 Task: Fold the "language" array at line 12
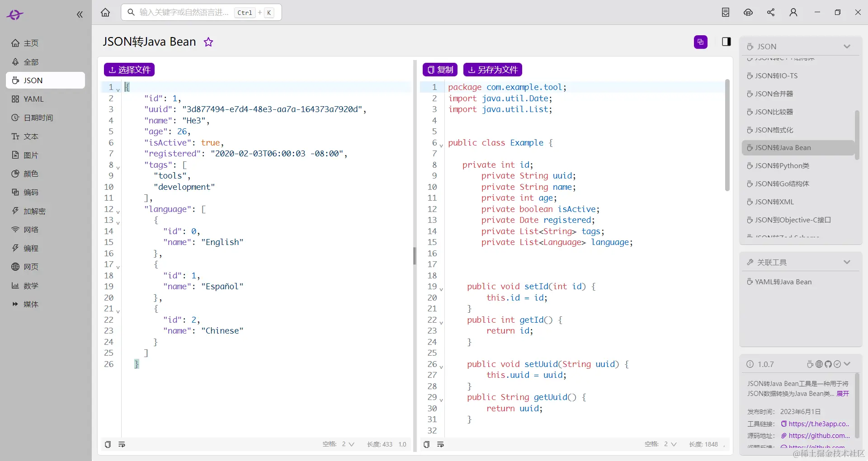(118, 212)
